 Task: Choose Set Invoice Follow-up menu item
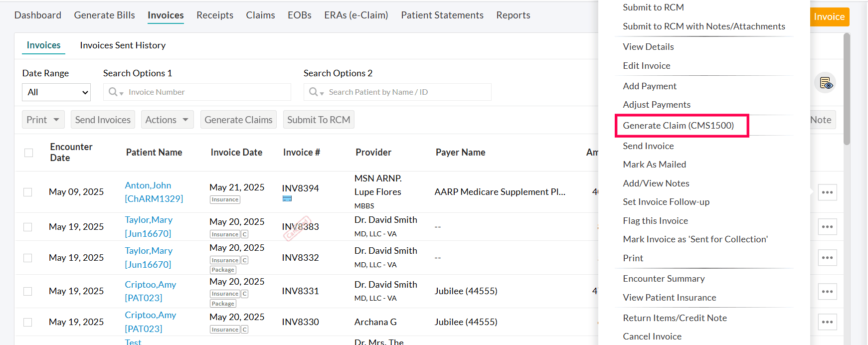[666, 202]
